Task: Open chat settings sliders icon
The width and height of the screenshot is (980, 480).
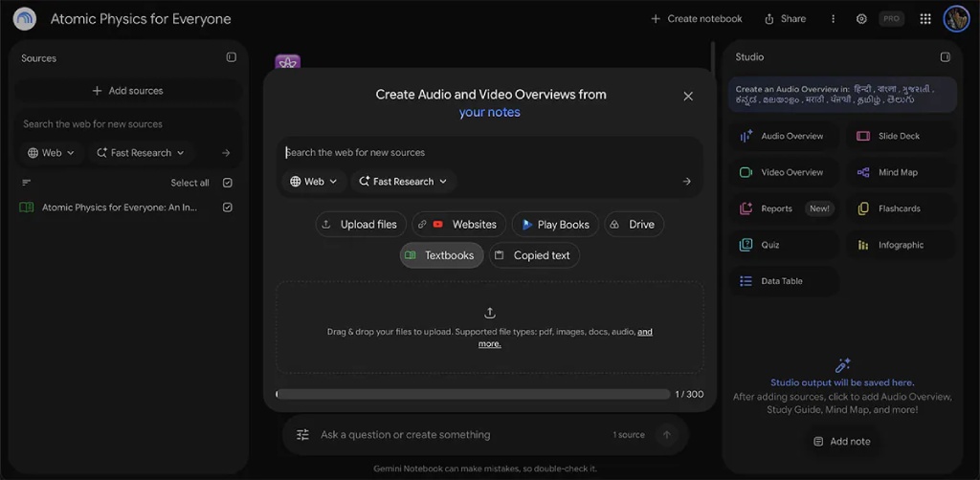Action: pos(302,435)
